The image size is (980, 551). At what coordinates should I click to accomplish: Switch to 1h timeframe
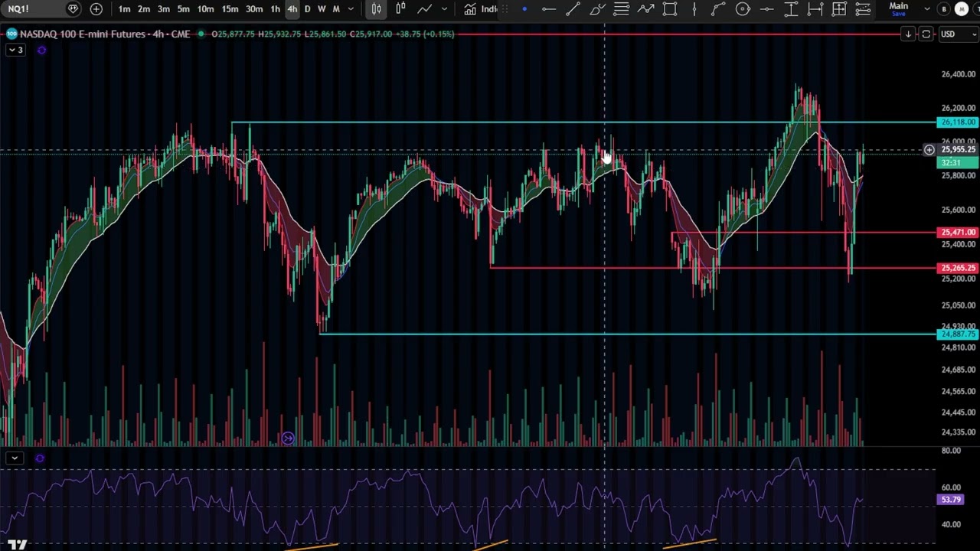276,9
